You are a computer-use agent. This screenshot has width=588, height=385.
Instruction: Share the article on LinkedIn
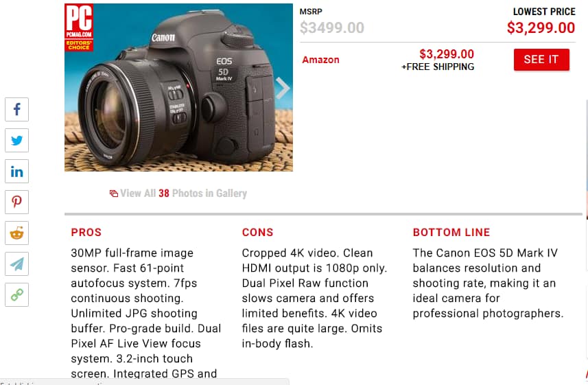(x=17, y=172)
